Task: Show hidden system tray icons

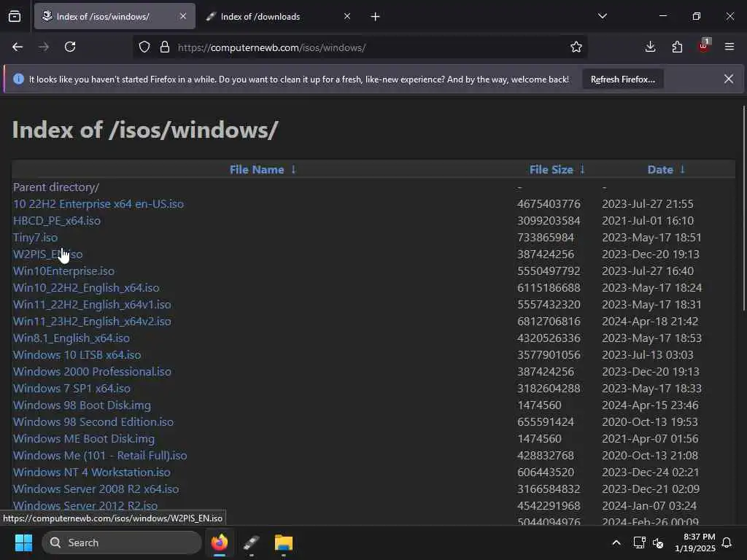Action: tap(616, 542)
